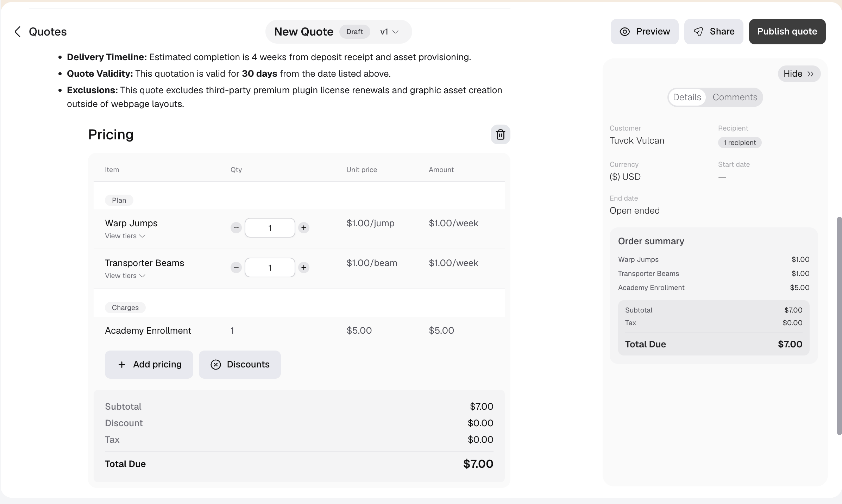This screenshot has width=842, height=504.
Task: Click the Open ended end date
Action: (x=634, y=210)
